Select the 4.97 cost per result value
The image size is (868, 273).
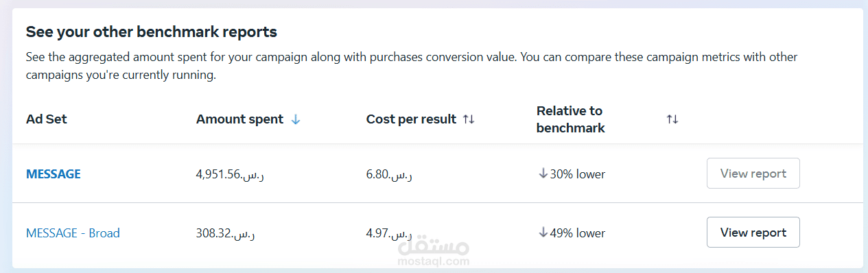pyautogui.click(x=390, y=233)
